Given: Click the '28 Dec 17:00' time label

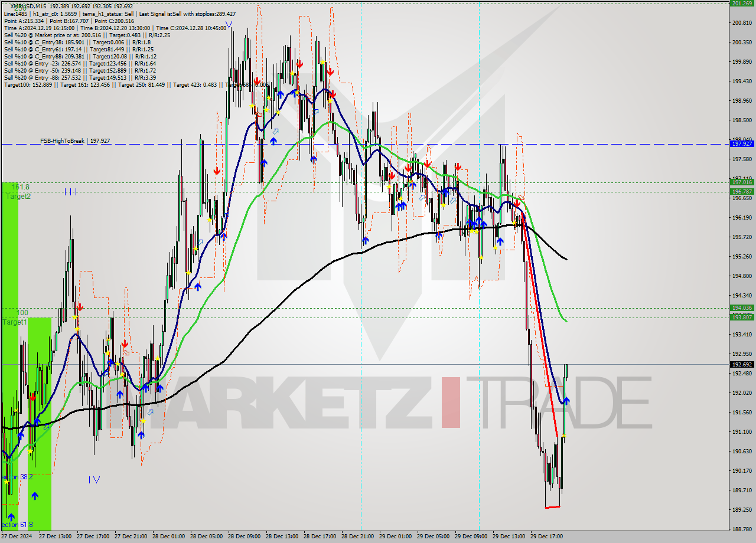Looking at the screenshot, I should (x=320, y=537).
